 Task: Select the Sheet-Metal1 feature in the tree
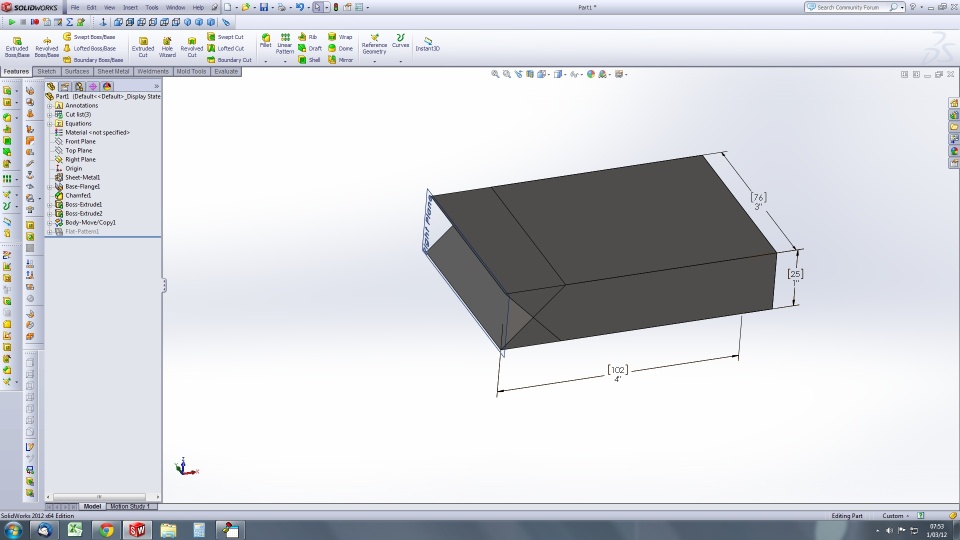click(x=82, y=178)
